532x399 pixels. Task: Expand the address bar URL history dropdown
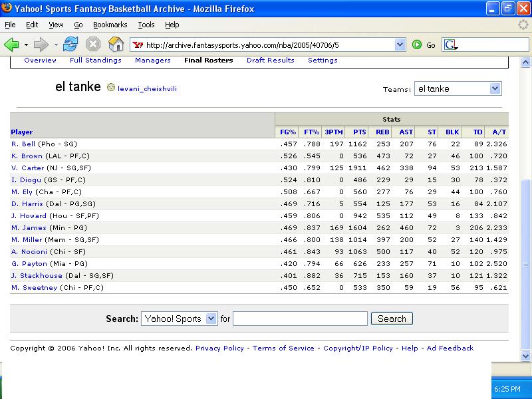click(x=400, y=45)
